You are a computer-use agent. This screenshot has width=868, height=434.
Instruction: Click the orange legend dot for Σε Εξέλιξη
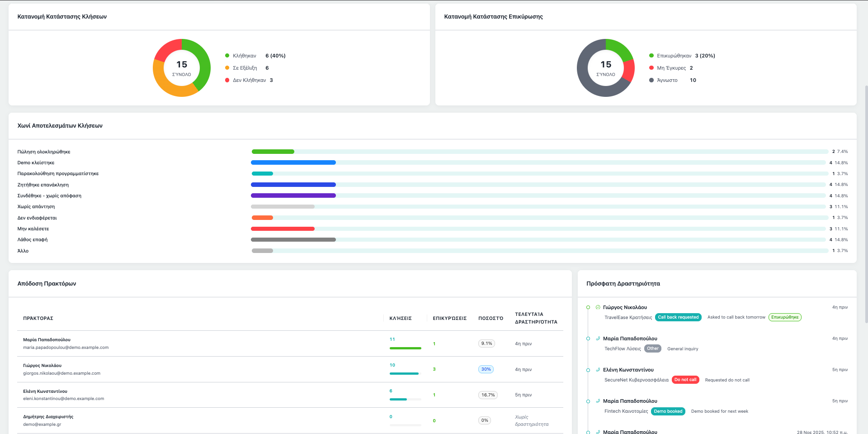tap(227, 68)
